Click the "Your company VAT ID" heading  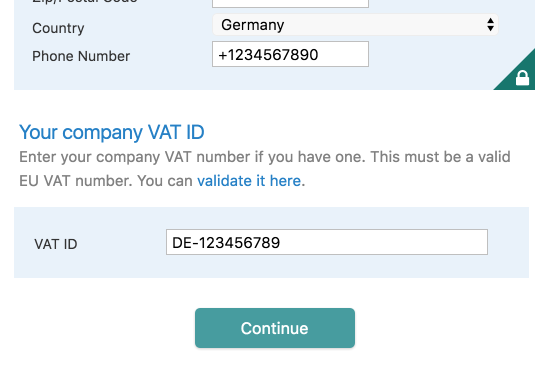pos(112,133)
